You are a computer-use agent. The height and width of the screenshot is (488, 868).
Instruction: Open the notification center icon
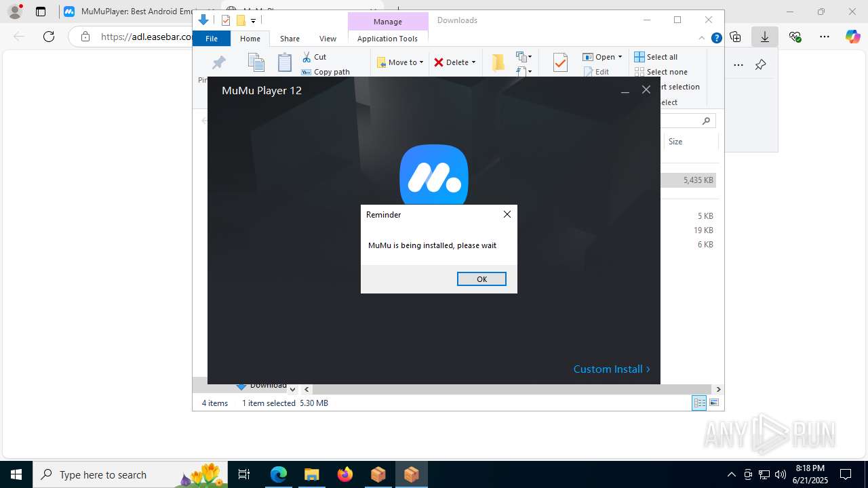pyautogui.click(x=846, y=474)
